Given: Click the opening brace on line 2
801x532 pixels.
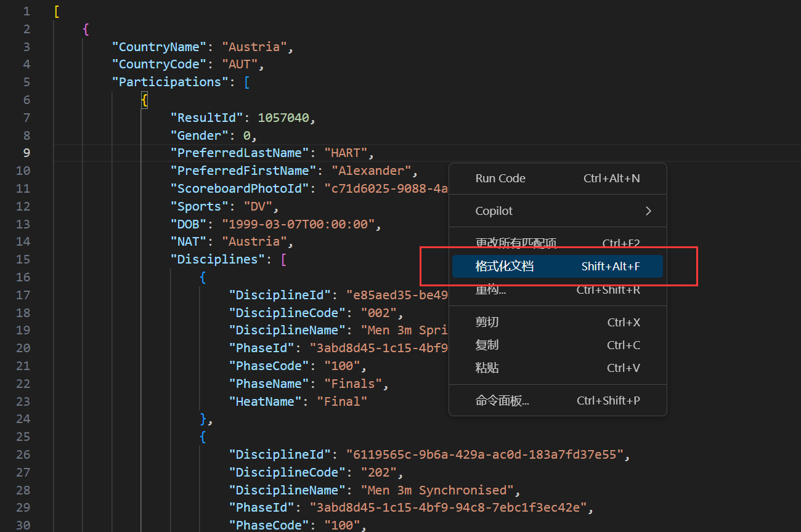Looking at the screenshot, I should tap(86, 29).
